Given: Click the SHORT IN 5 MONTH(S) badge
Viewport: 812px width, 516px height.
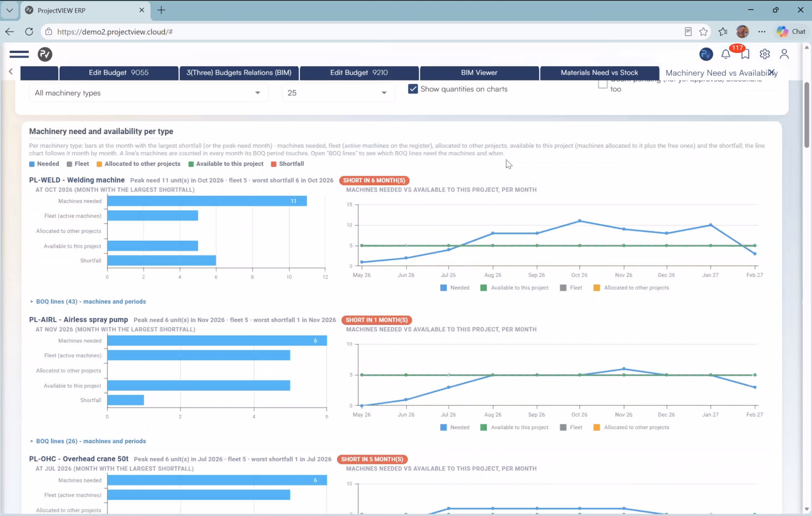Looking at the screenshot, I should [372, 459].
